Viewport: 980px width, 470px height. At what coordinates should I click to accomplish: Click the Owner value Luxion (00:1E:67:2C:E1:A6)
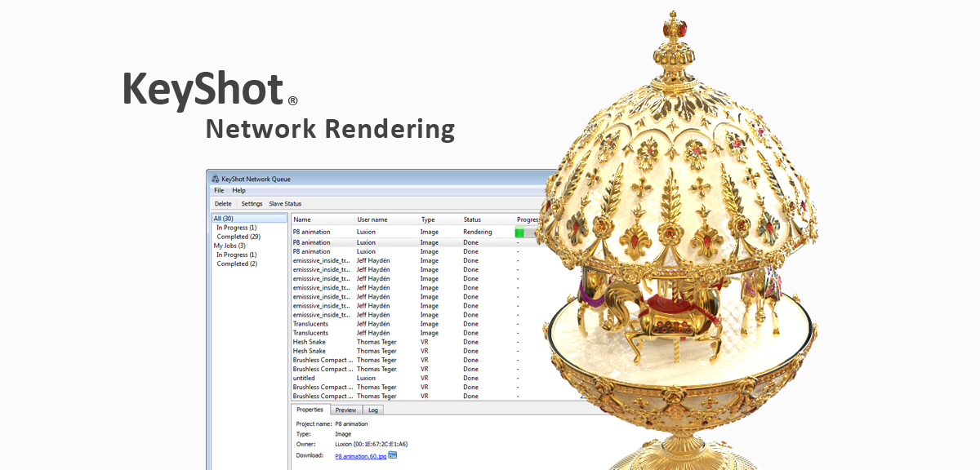tap(372, 444)
